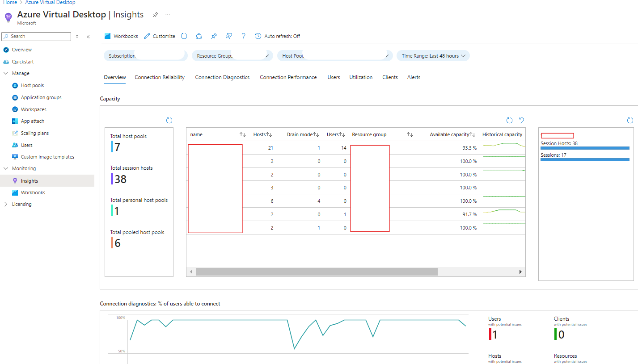Click the Customize pencil button
638x364 pixels.
pos(160,36)
